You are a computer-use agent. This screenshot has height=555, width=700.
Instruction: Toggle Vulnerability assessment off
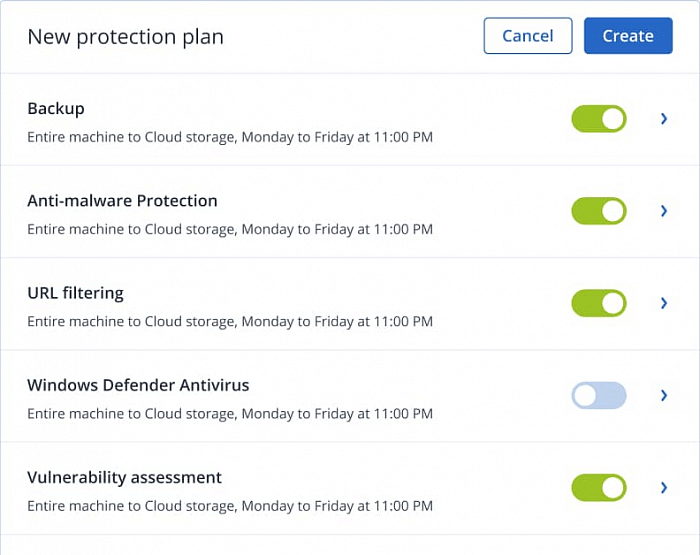(x=598, y=487)
